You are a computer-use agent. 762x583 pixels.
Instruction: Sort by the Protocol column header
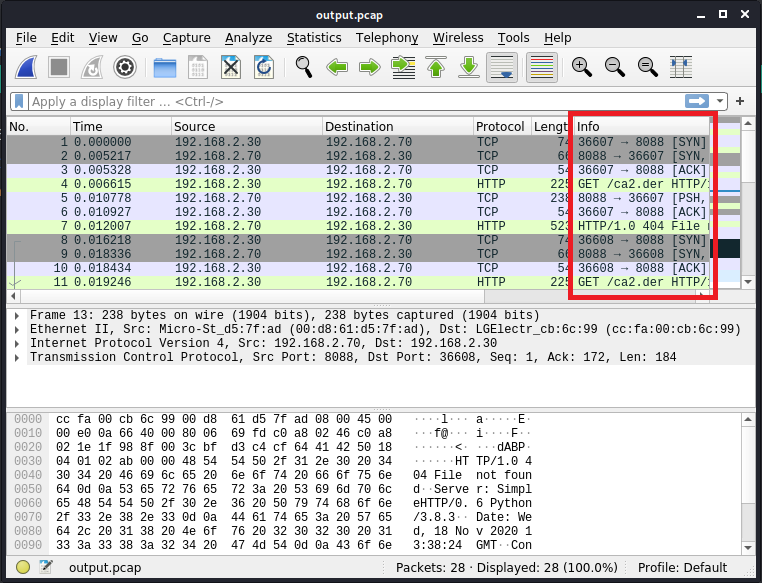[502, 126]
